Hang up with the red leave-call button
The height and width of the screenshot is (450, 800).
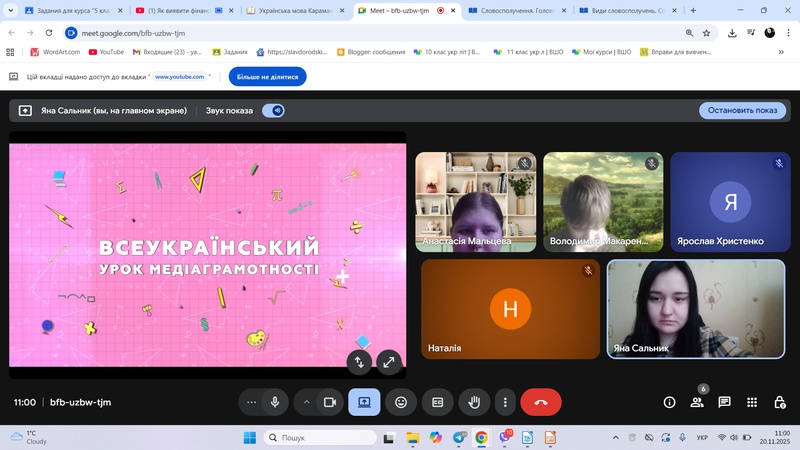tap(541, 402)
